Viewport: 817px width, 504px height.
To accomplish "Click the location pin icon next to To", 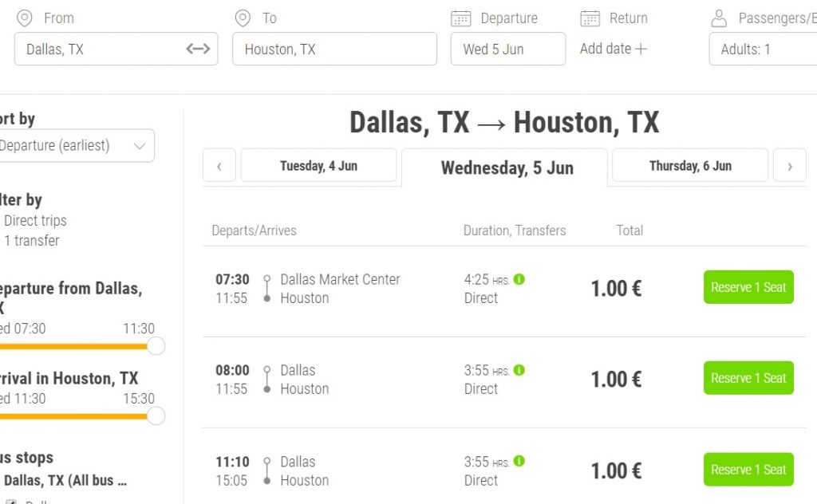I will (x=242, y=18).
